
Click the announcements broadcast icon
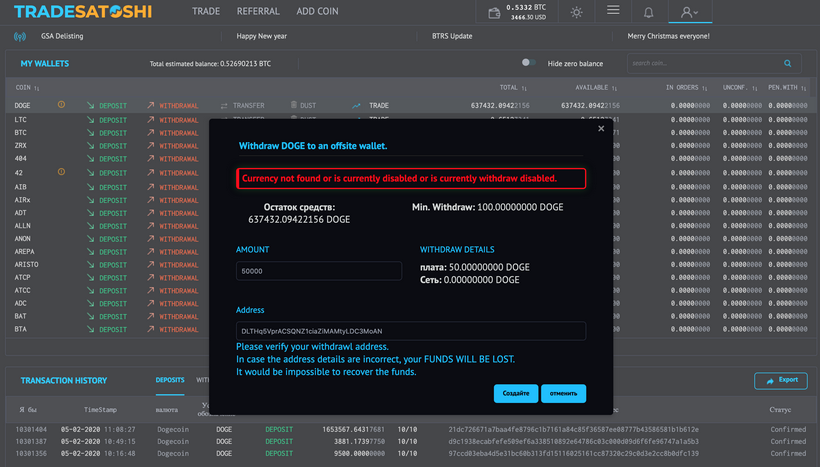click(x=20, y=37)
